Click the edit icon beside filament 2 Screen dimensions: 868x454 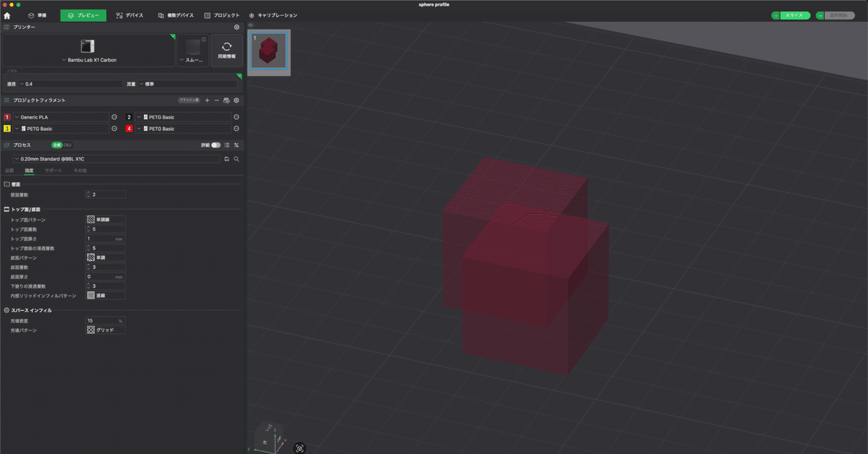coord(236,116)
